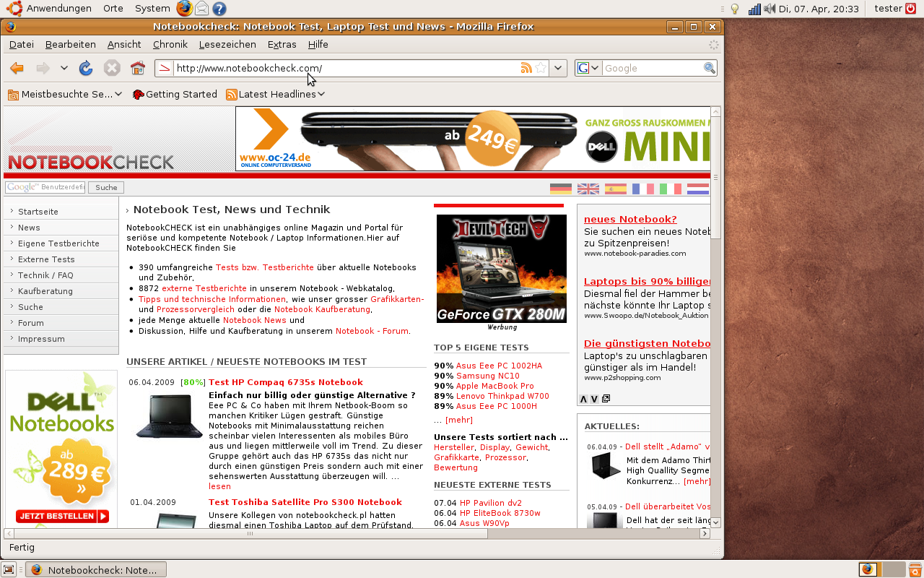The width and height of the screenshot is (924, 578).
Task: Switch site language to Italian flag
Action: [671, 189]
